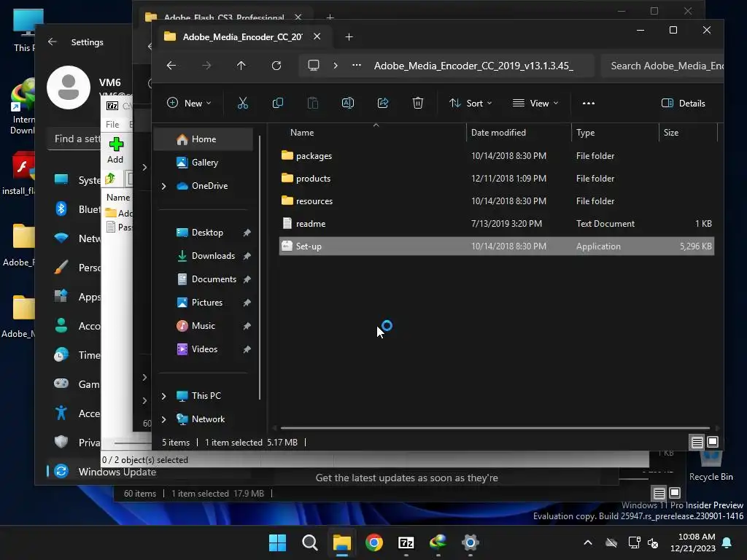Refresh the current folder view

(276, 66)
